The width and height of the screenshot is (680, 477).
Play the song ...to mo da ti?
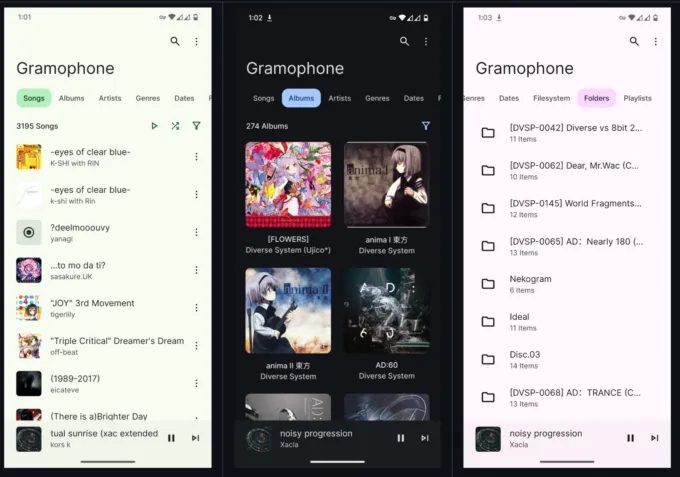click(x=90, y=270)
